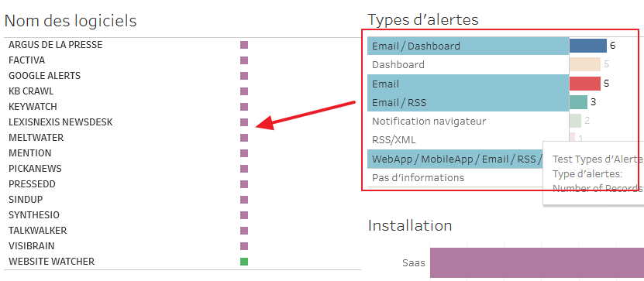This screenshot has height=281, width=644.
Task: Select the highlighted WebApp / MobileApp alert row
Action: point(455,159)
